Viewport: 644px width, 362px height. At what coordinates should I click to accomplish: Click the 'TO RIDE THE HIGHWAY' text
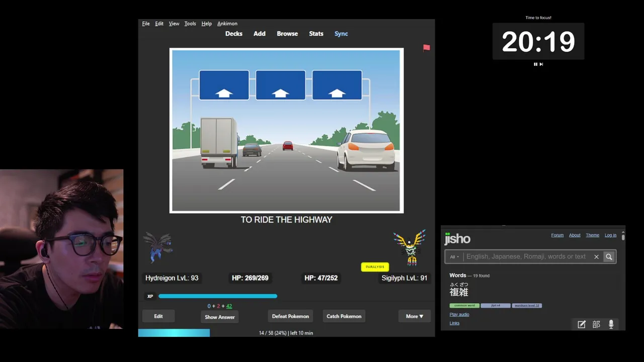click(286, 220)
